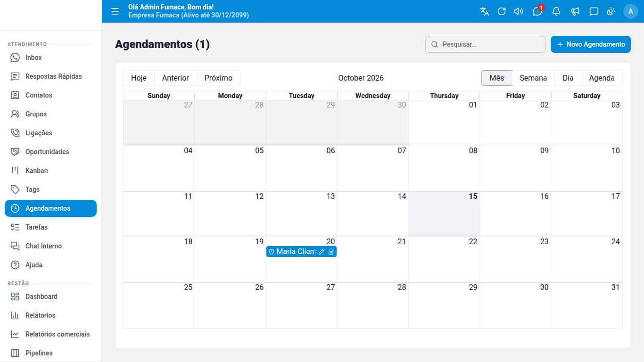Click the Hoje button
644x362 pixels.
[x=139, y=78]
